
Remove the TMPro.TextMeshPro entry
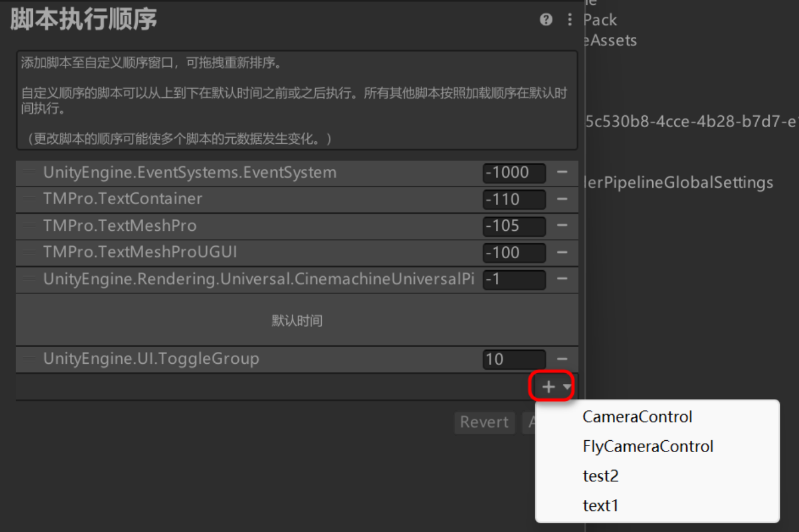(563, 226)
